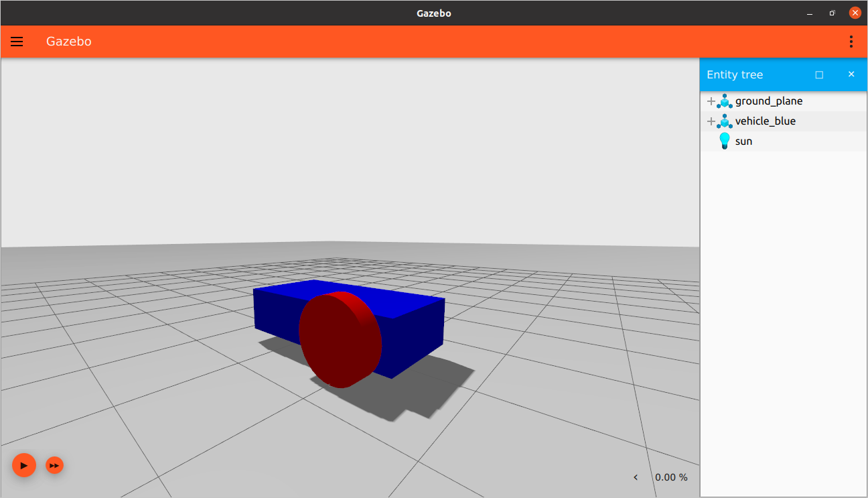Viewport: 868px width, 498px height.
Task: Select the vehicle_blue label in the tree
Action: pyautogui.click(x=766, y=121)
